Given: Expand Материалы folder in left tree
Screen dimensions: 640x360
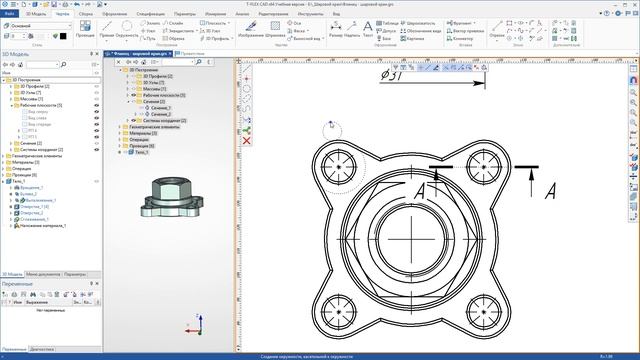Looking at the screenshot, I should coord(3,162).
